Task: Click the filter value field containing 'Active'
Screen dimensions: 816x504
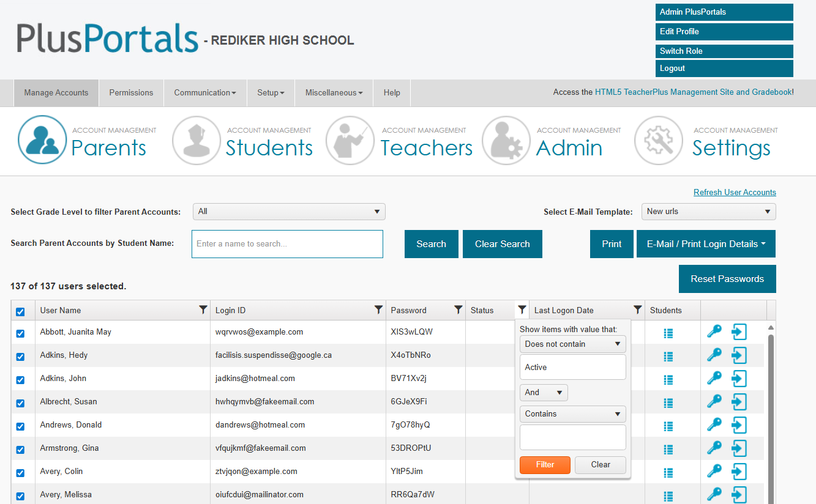Action: tap(573, 368)
